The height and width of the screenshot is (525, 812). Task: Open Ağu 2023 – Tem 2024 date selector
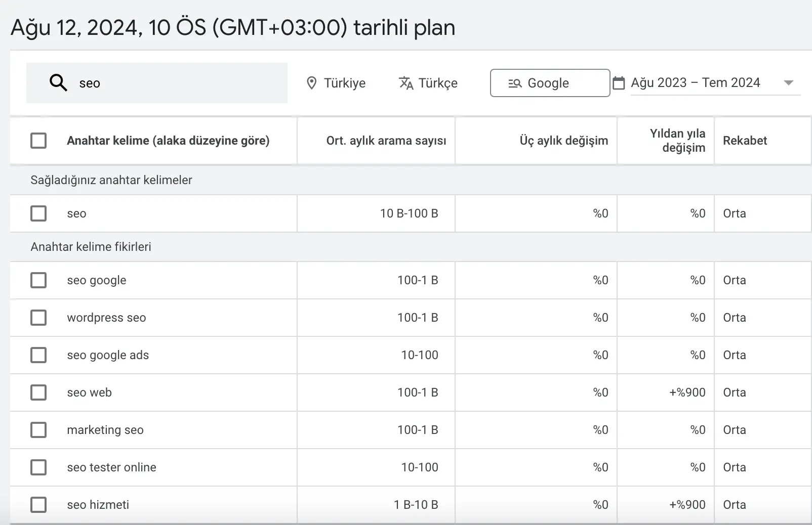pos(716,83)
